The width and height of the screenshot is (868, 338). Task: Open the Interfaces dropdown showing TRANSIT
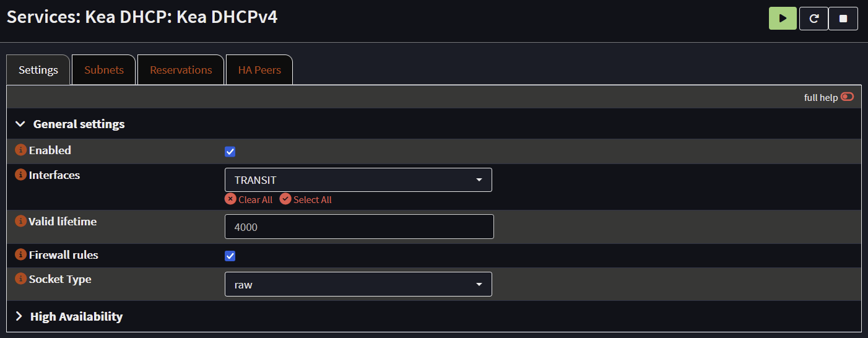[358, 180]
